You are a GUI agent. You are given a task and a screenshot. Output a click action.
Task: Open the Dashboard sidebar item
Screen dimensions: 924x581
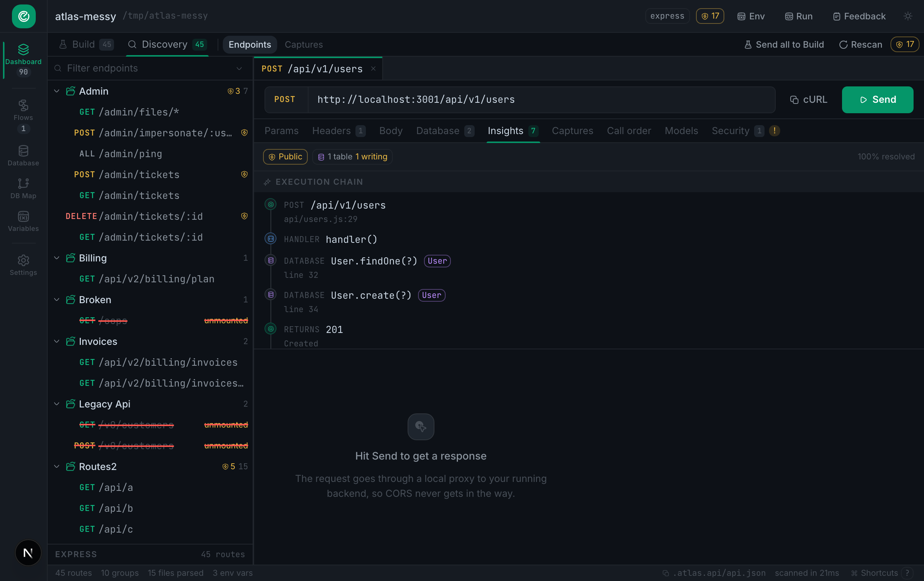tap(23, 60)
